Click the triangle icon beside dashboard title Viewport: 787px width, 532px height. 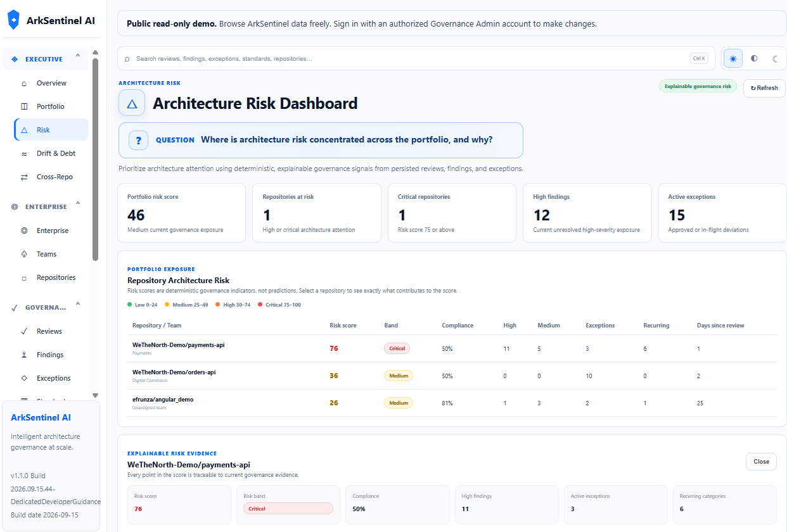tap(132, 103)
